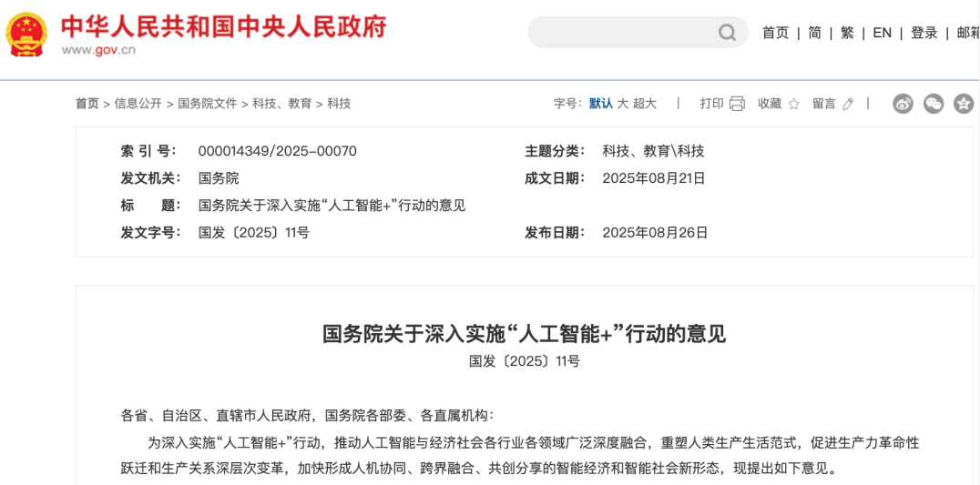Click the search magnifier icon
The height and width of the screenshot is (485, 980).
[727, 33]
